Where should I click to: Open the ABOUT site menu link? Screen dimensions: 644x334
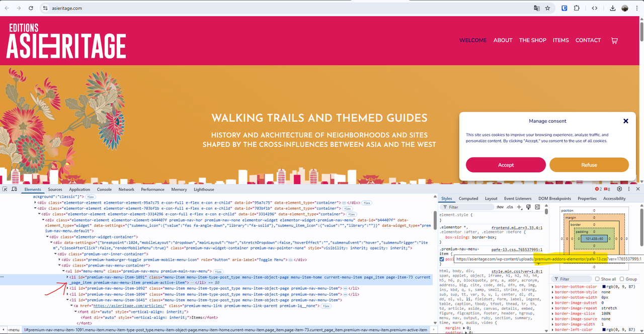pos(503,40)
